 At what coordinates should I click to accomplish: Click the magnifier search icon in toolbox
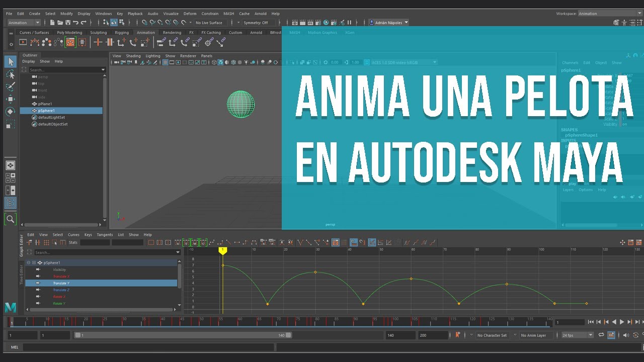tap(11, 219)
